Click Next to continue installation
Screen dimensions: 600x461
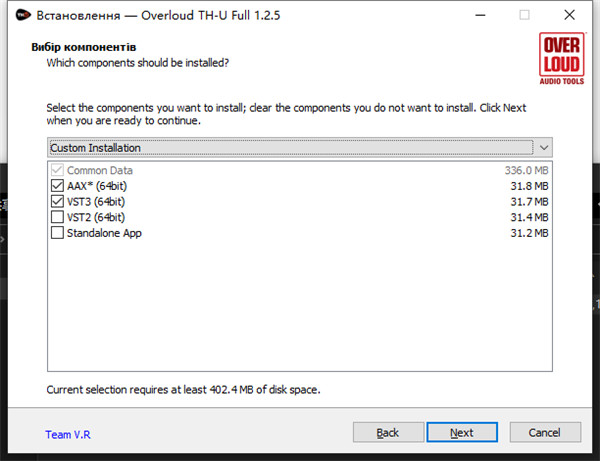462,432
